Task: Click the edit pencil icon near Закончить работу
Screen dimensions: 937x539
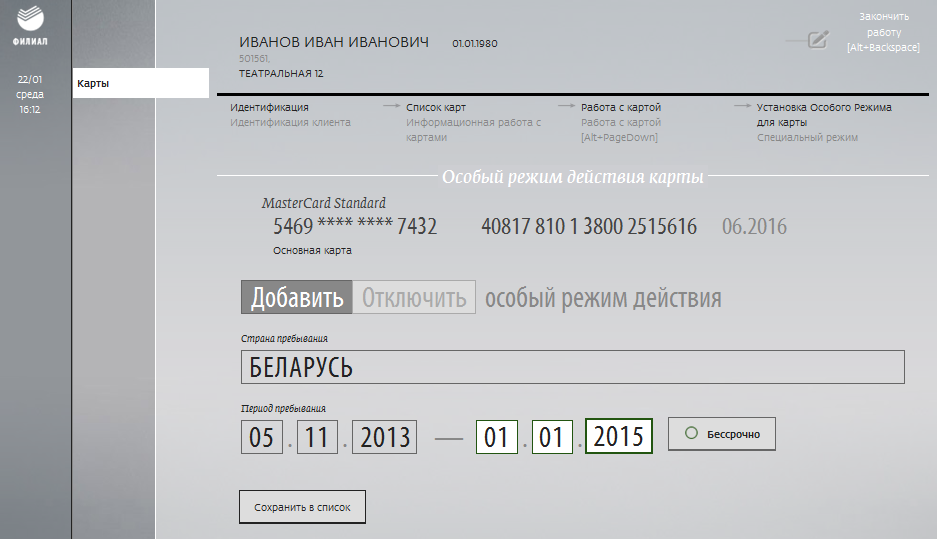Action: [818, 39]
